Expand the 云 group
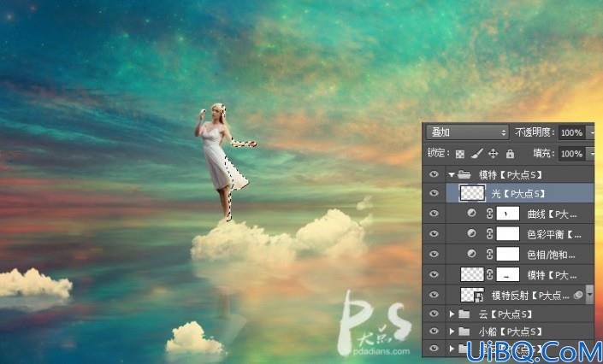603x364 pixels. (452, 314)
